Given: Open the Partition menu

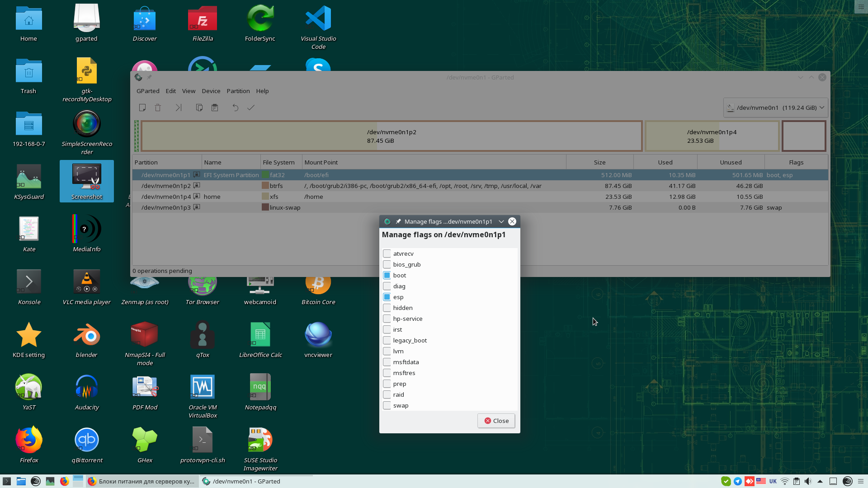Looking at the screenshot, I should tap(238, 91).
